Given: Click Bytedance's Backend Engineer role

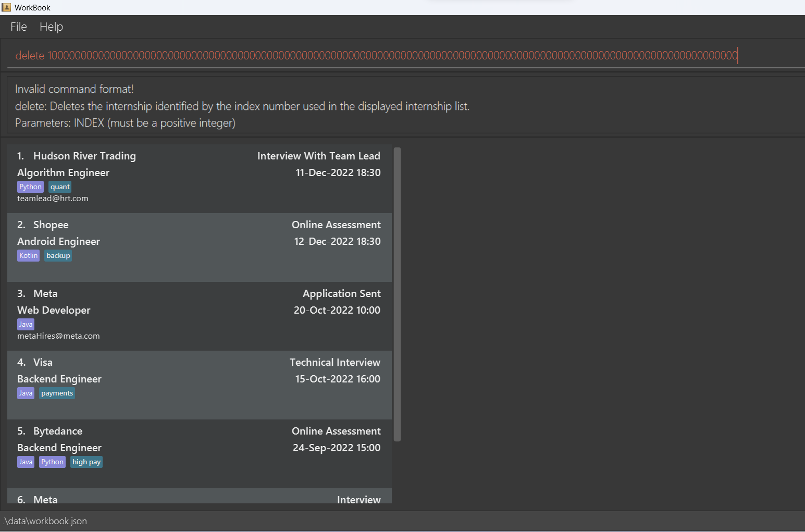Looking at the screenshot, I should click(59, 448).
